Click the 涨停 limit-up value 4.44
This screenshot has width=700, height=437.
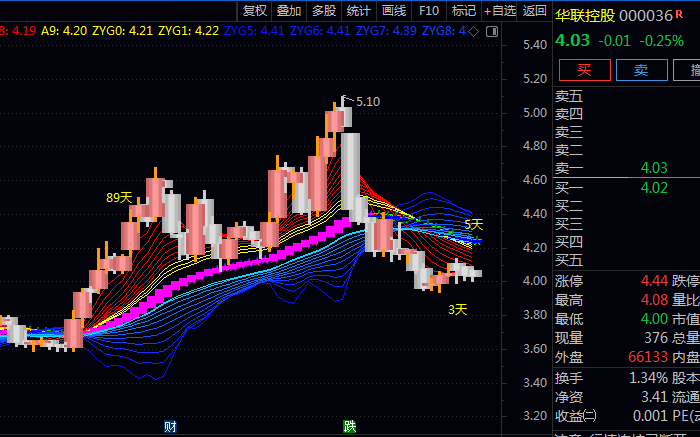(654, 281)
